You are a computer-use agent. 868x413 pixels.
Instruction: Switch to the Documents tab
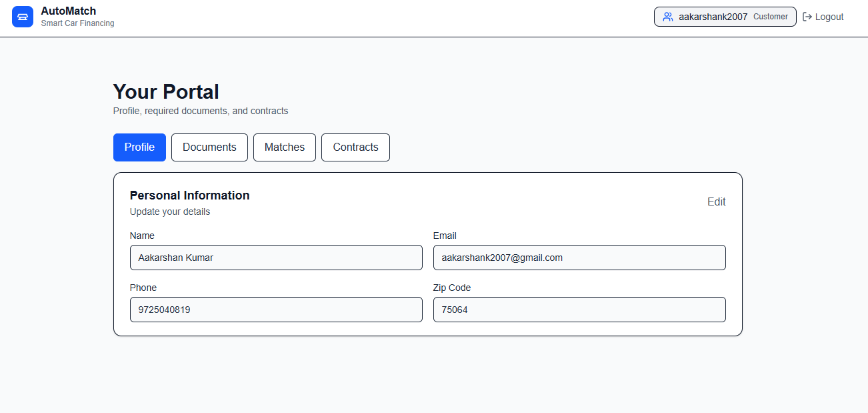[x=209, y=147]
